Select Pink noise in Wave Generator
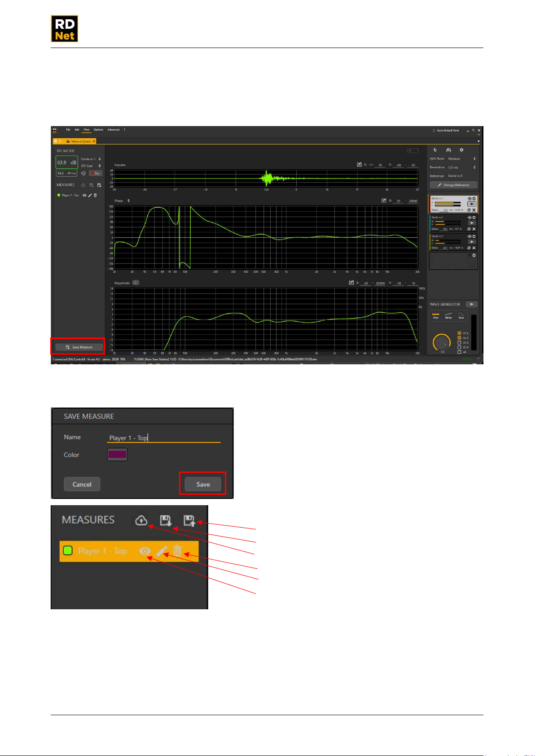The height and width of the screenshot is (756, 535). [435, 315]
